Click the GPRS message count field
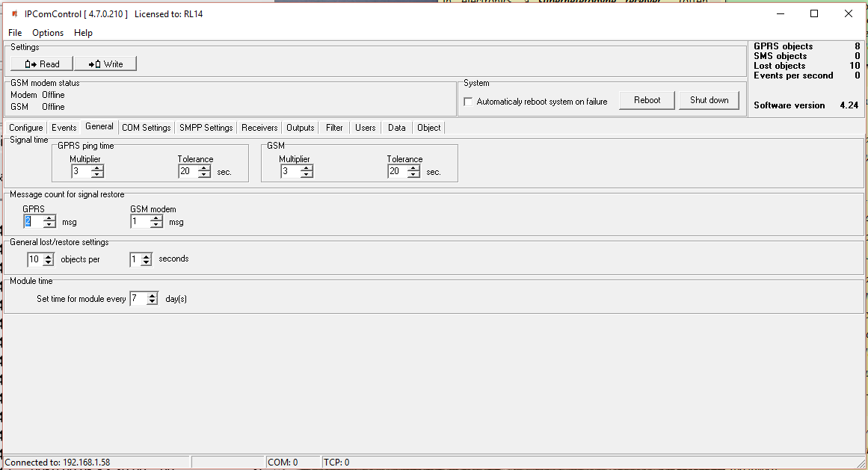Viewport: 868px width, 470px height. (x=32, y=221)
